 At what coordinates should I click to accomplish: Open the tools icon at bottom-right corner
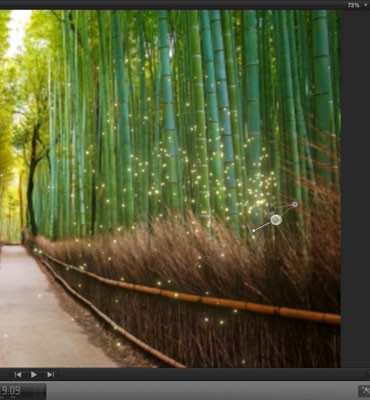pos(364,391)
